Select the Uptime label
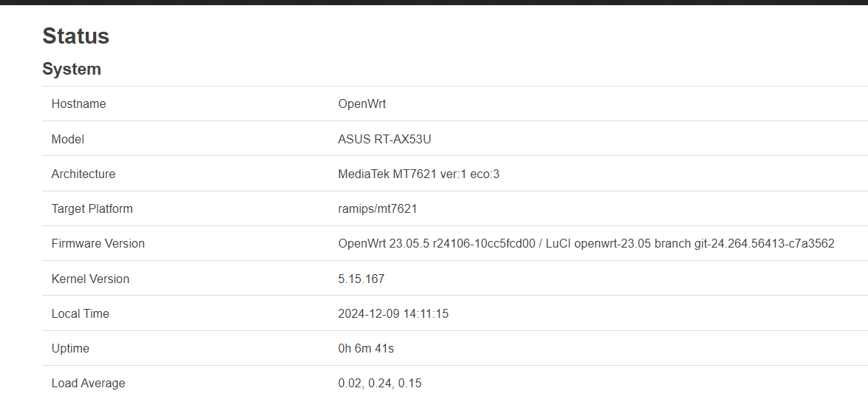The height and width of the screenshot is (405, 868). [x=70, y=349]
